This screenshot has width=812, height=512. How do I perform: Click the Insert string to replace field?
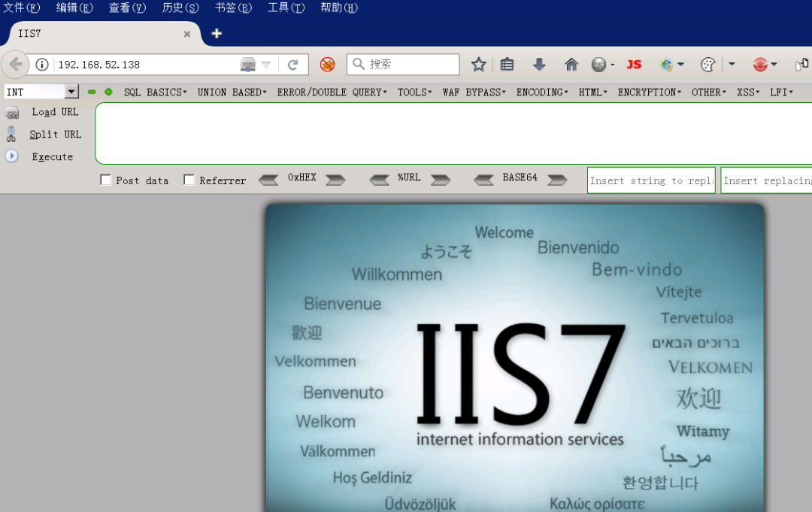[651, 180]
